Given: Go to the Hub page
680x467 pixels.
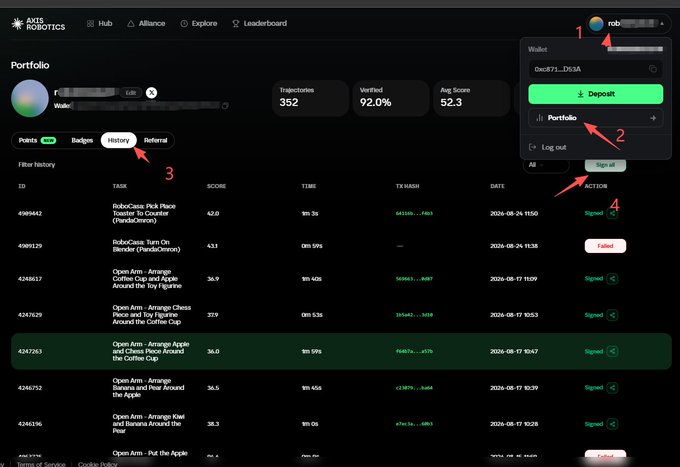Looking at the screenshot, I should 99,23.
